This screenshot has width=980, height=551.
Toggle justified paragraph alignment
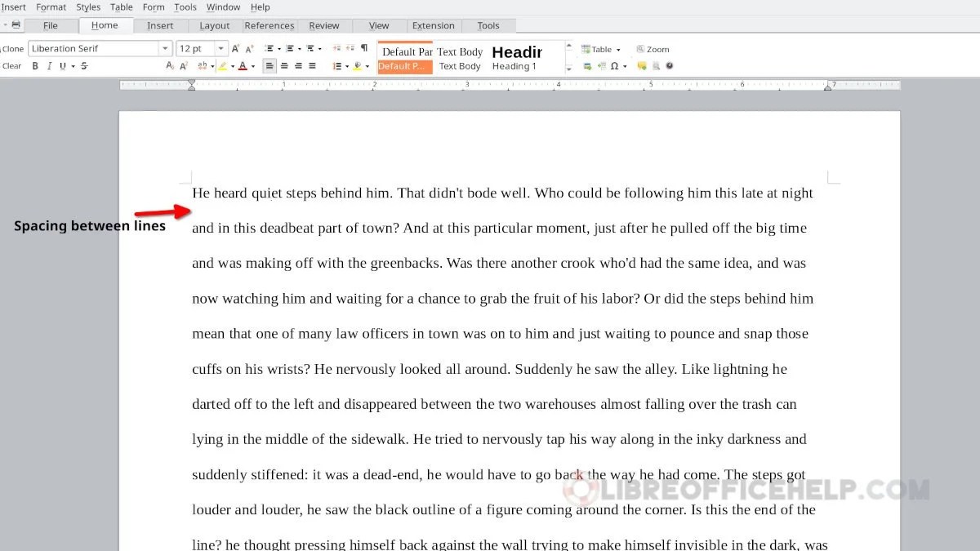pyautogui.click(x=311, y=66)
